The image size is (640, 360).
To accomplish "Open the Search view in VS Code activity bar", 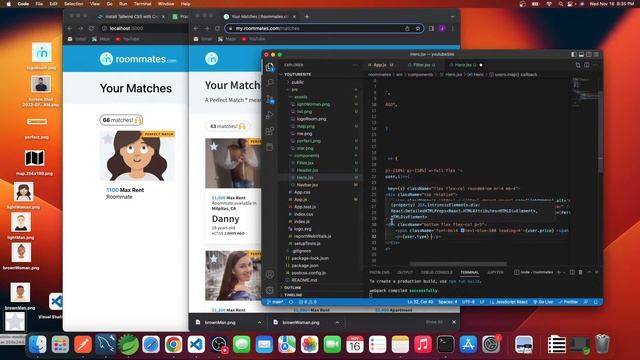I will (270, 83).
